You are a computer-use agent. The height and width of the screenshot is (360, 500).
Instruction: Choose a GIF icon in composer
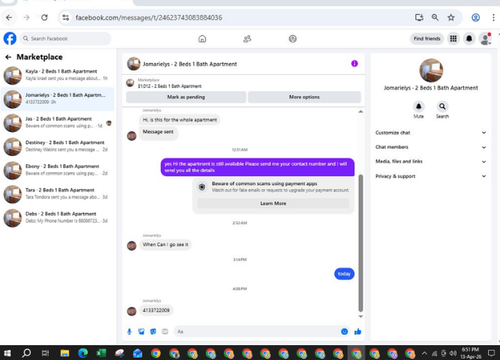click(x=165, y=331)
